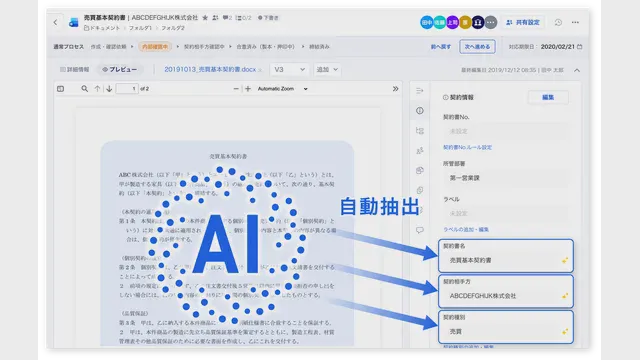Click the 田中 user avatar

point(427,22)
